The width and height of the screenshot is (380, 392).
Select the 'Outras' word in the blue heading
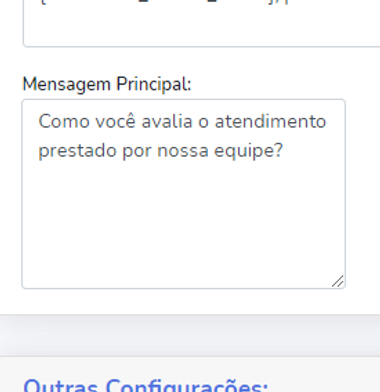pos(61,386)
